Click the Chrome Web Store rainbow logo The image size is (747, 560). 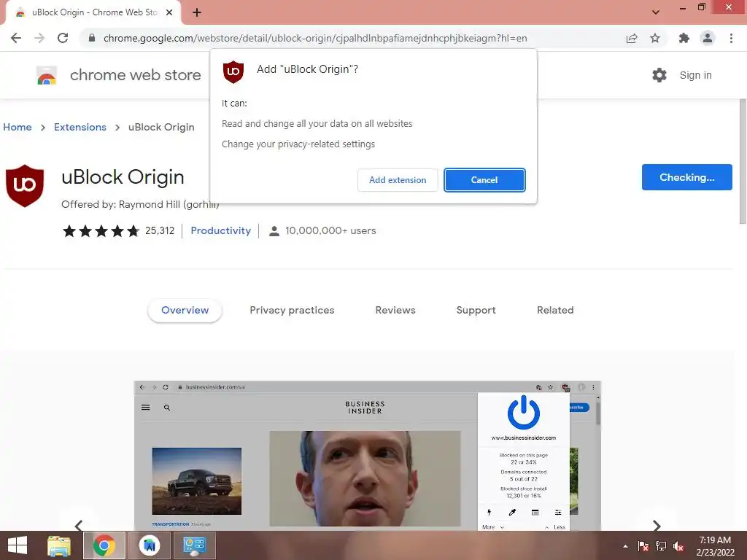[47, 75]
